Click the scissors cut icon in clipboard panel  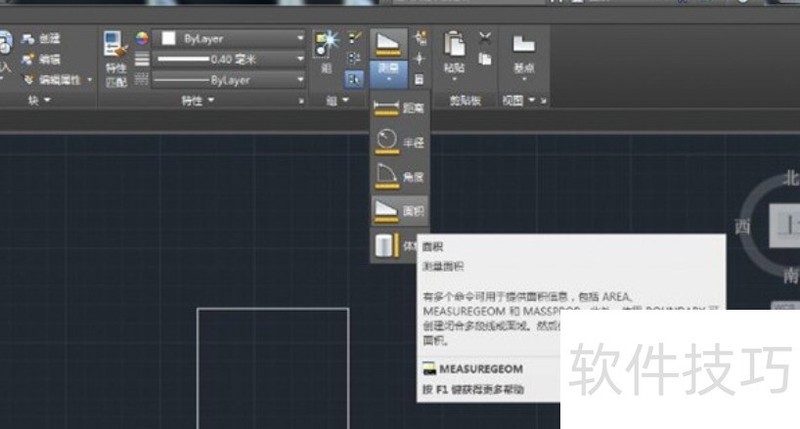point(485,39)
